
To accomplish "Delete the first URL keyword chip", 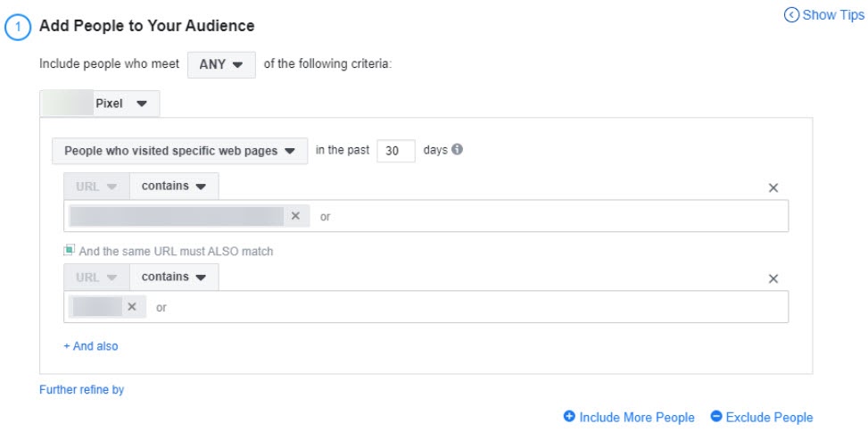I will pos(295,216).
